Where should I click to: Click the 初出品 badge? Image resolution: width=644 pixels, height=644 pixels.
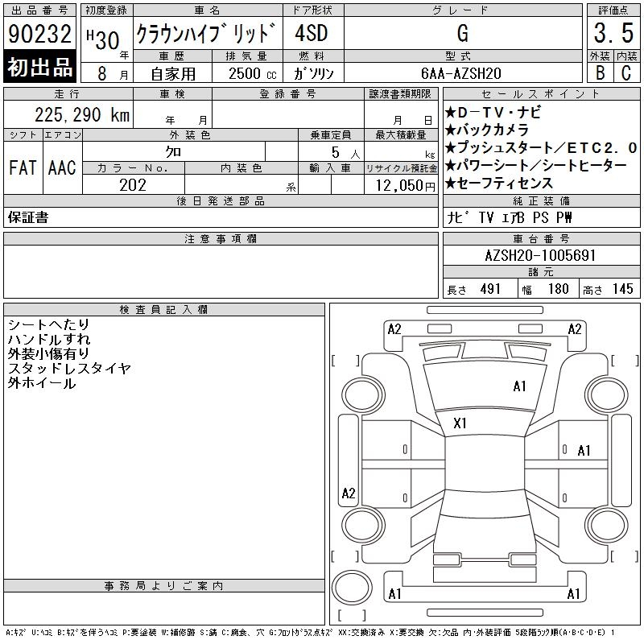40,68
